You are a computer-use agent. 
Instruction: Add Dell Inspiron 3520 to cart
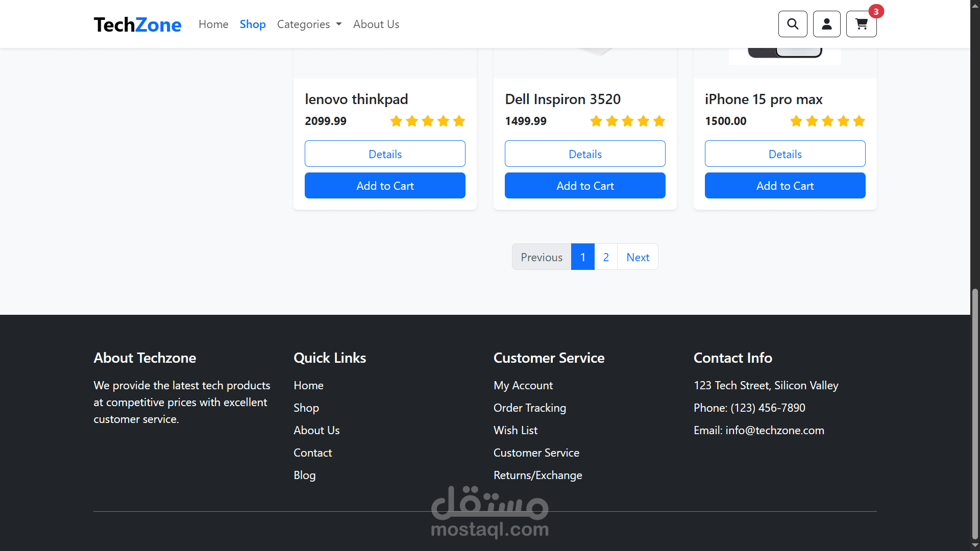pyautogui.click(x=585, y=185)
